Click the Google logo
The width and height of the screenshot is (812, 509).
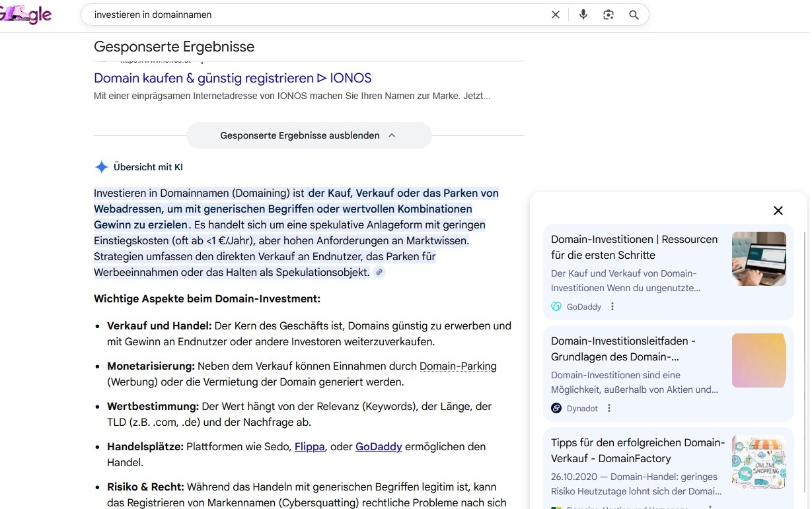(24, 14)
